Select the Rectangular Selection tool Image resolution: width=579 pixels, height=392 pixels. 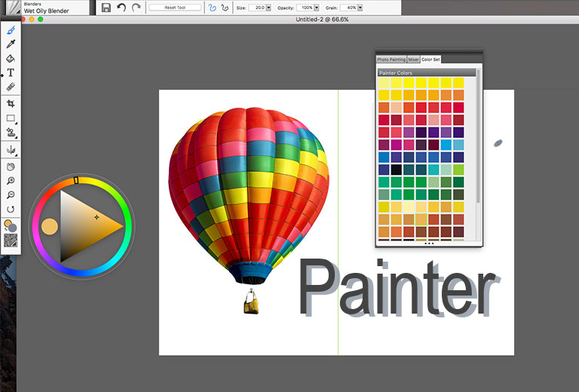point(11,118)
